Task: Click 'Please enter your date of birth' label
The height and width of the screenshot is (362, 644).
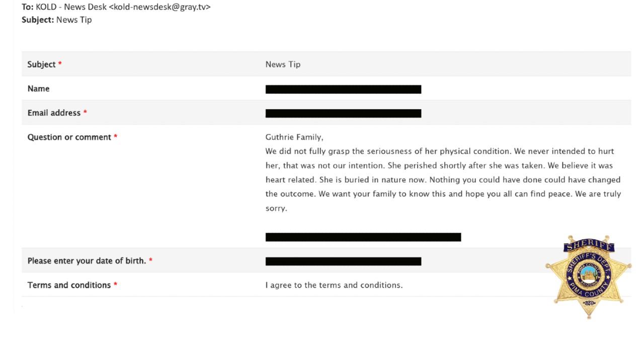Action: tap(90, 261)
